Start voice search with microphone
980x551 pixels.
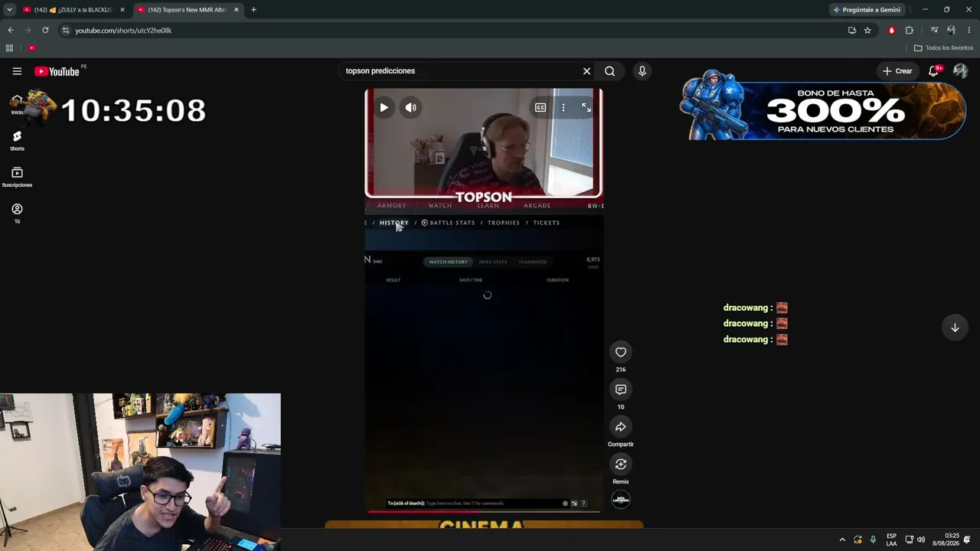(642, 71)
